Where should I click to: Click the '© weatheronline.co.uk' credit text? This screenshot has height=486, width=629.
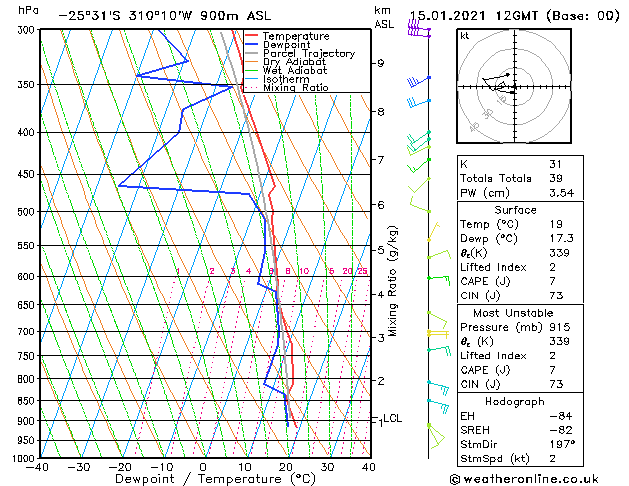coord(524,479)
